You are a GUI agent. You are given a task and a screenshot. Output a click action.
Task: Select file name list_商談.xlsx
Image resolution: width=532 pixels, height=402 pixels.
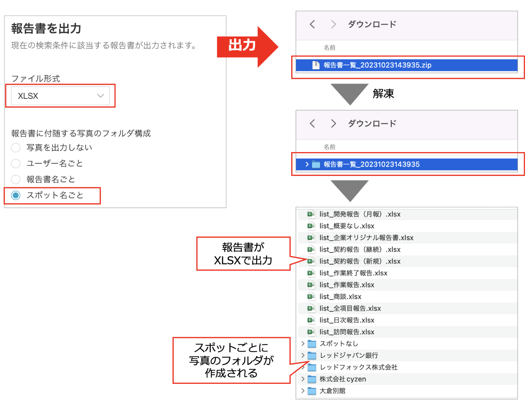coord(340,297)
